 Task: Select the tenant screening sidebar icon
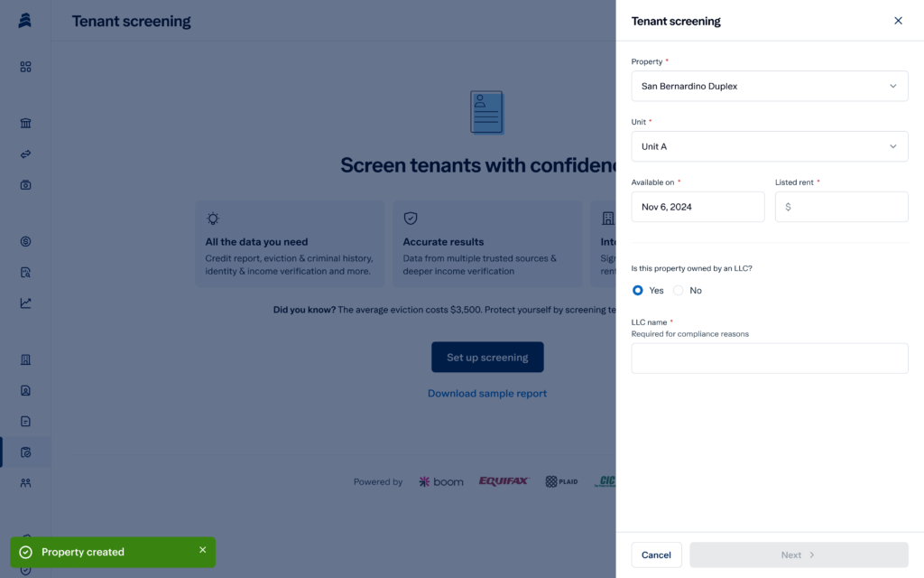[25, 452]
